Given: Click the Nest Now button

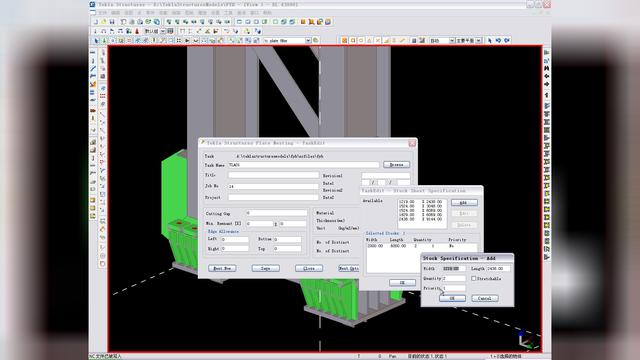Looking at the screenshot, I should [x=222, y=268].
